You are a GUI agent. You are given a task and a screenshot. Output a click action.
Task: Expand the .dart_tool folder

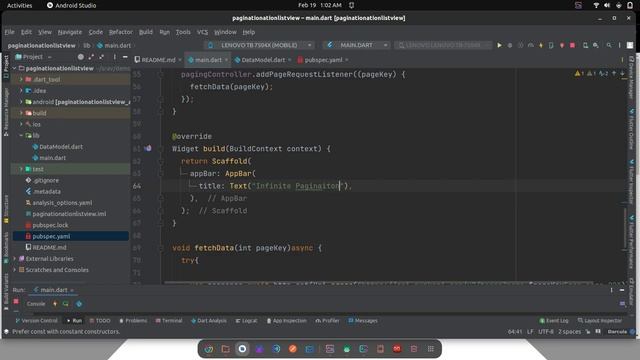[x=21, y=80]
